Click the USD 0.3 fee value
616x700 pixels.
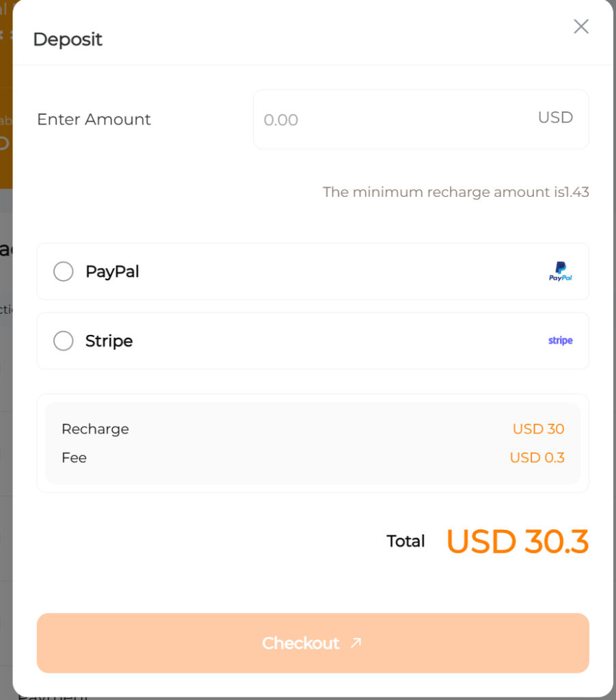[x=537, y=458]
